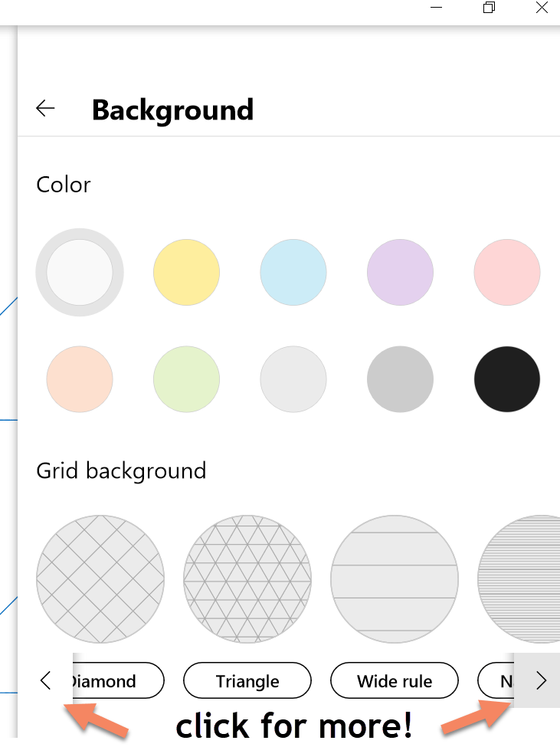The width and height of the screenshot is (560, 747).
Task: Select the Diamond grid pattern preview
Action: (100, 578)
